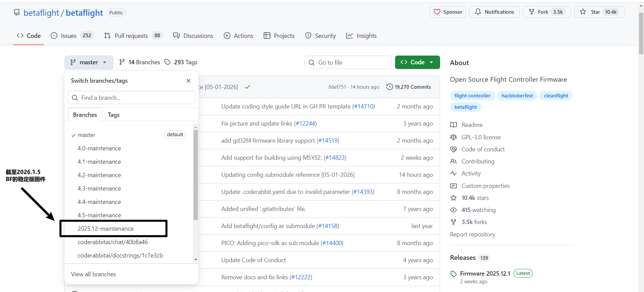
Task: Fork the repository using the Fork button
Action: tap(539, 12)
